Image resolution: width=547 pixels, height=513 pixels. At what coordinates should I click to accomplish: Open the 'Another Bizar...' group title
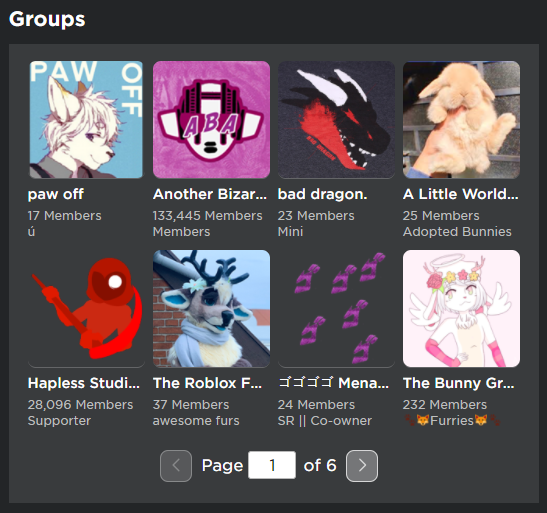tap(210, 194)
